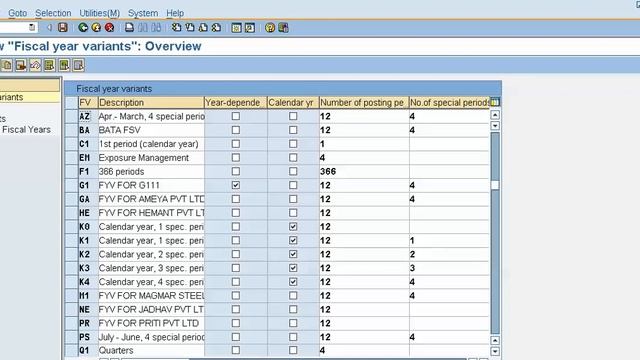Click the Calendar yr column header

293,102
